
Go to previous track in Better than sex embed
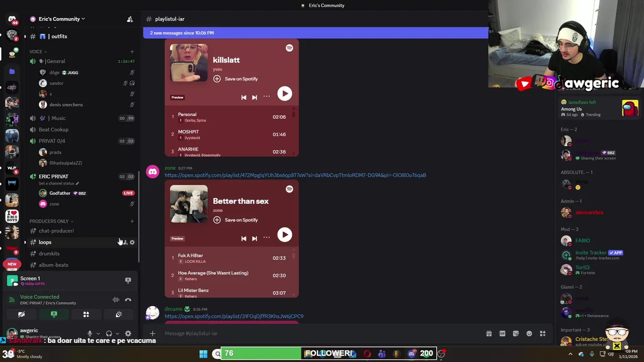[x=244, y=238]
